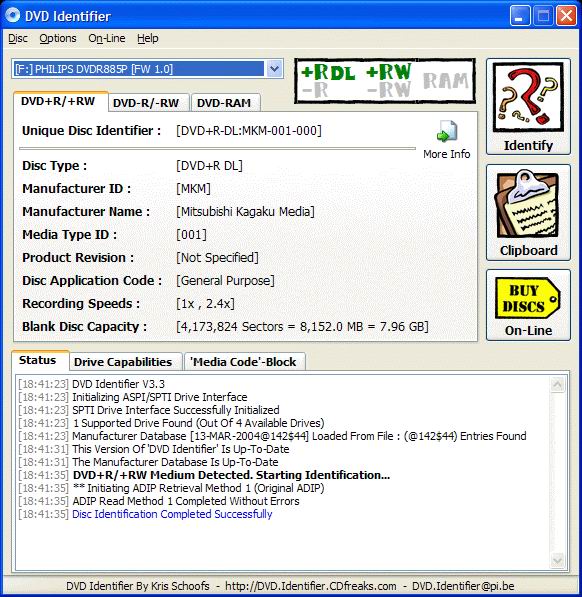Screen dimensions: 582x597
Task: Click the Mitsubishi Kagaku Media value
Action: coord(246,212)
